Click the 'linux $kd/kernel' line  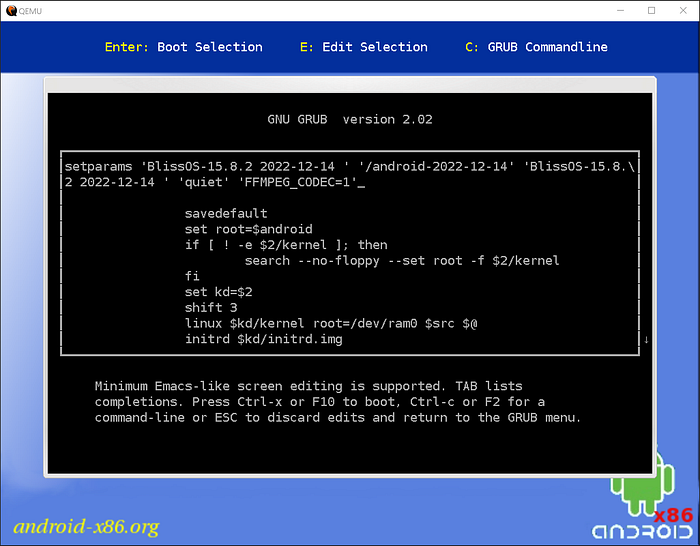[331, 323]
